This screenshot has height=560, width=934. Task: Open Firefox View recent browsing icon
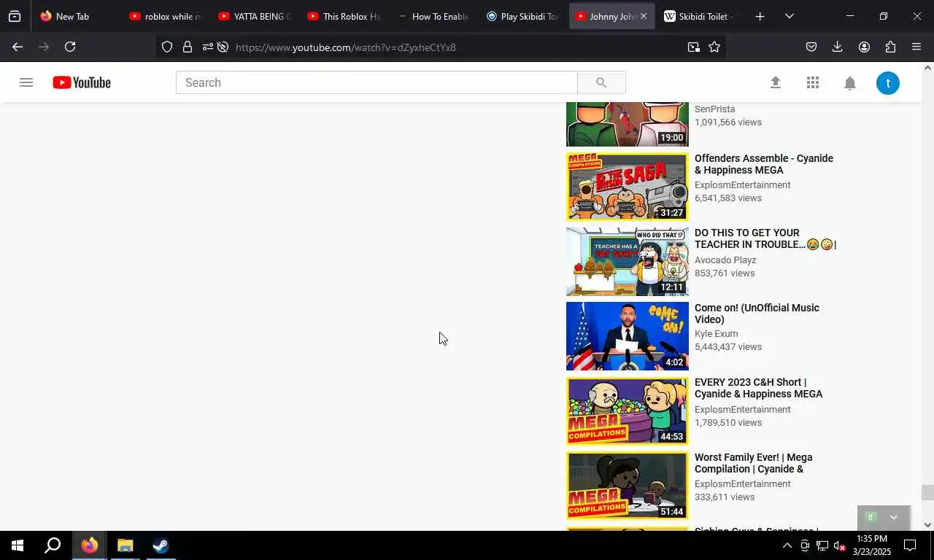click(x=15, y=16)
